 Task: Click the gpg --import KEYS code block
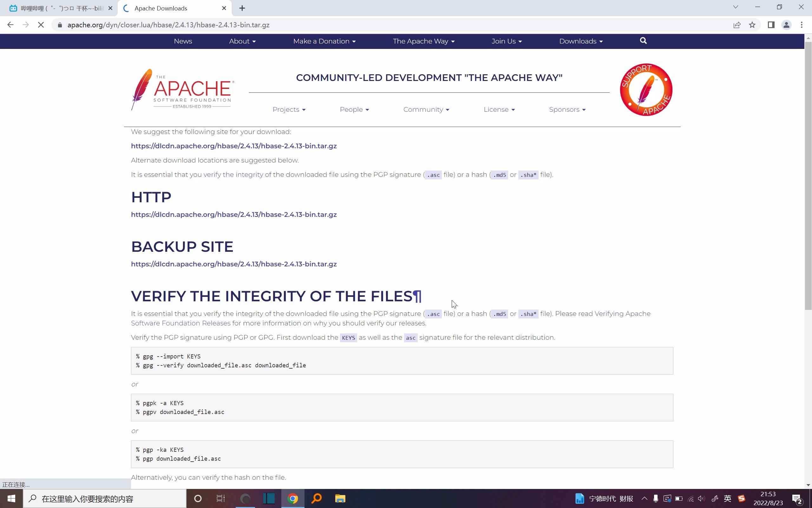click(x=402, y=361)
